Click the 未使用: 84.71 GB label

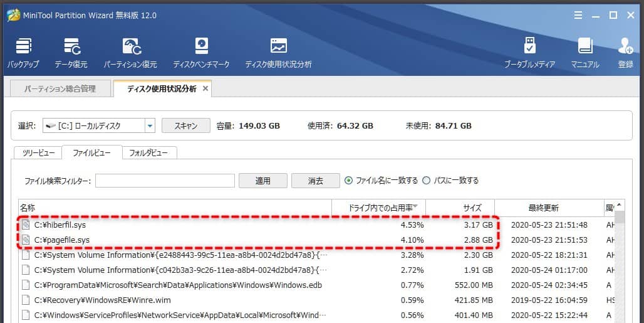click(x=439, y=125)
